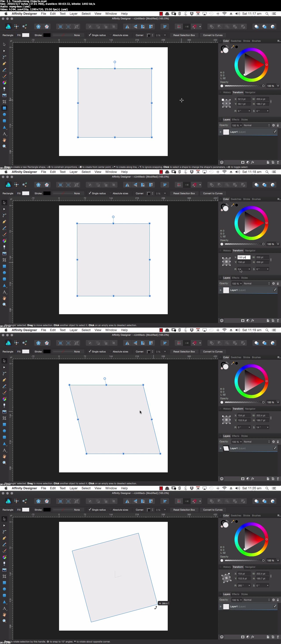
Task: Open the File menu in the 11:17 am frame
Action: click(43, 14)
